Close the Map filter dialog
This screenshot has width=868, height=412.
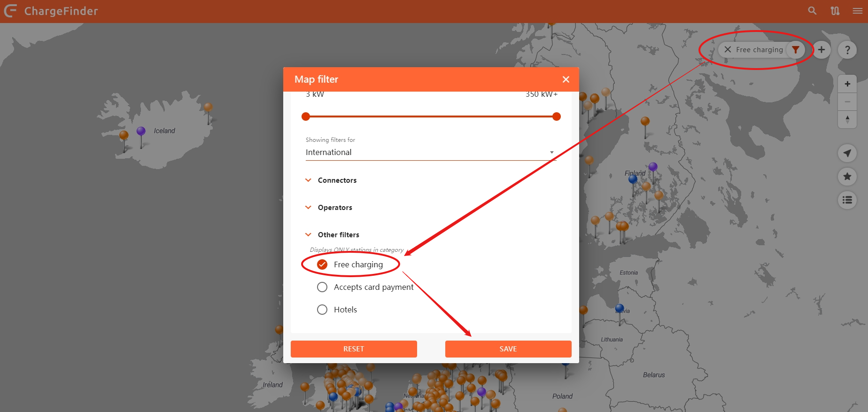click(x=566, y=79)
